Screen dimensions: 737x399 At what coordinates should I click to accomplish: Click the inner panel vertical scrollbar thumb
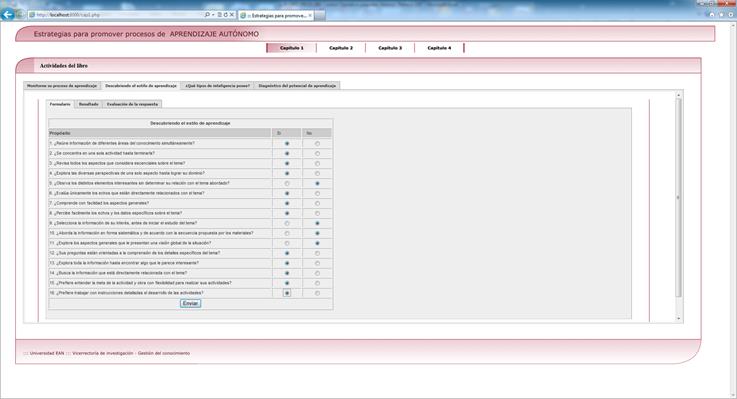[678, 197]
